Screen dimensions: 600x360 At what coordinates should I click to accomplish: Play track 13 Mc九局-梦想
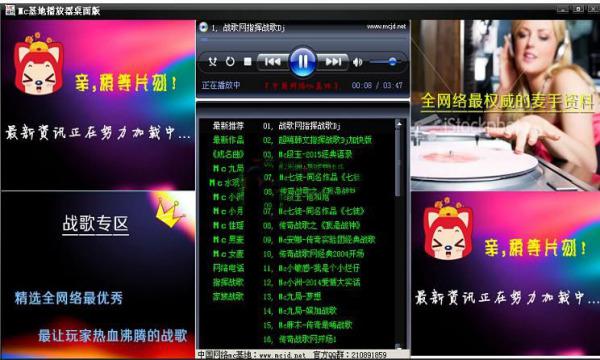[292, 296]
